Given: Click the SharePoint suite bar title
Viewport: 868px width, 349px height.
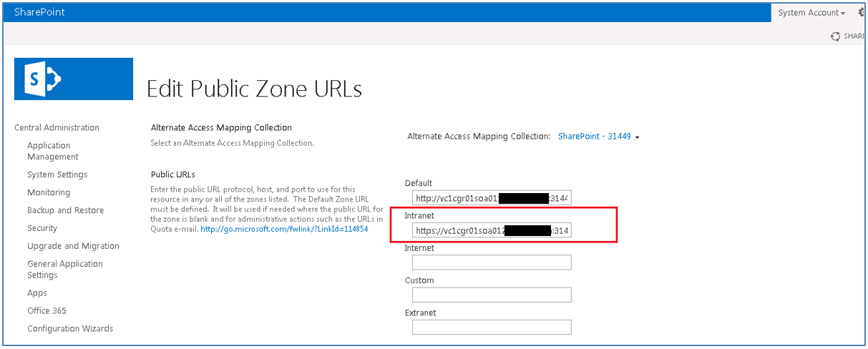Looking at the screenshot, I should pos(39,12).
